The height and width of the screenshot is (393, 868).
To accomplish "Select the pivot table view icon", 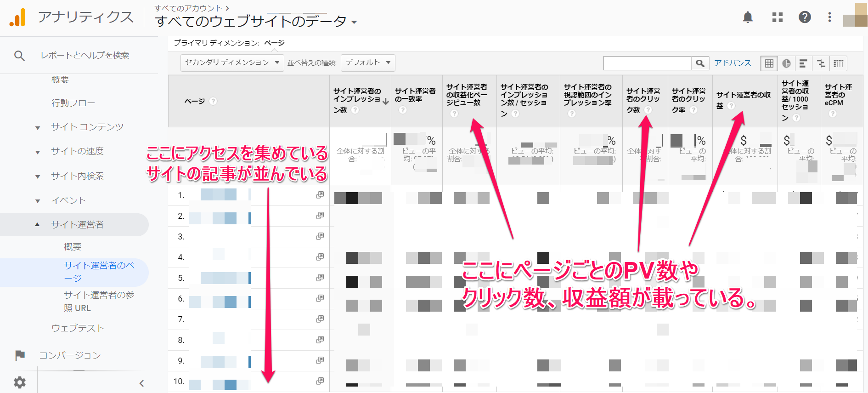I will 839,63.
